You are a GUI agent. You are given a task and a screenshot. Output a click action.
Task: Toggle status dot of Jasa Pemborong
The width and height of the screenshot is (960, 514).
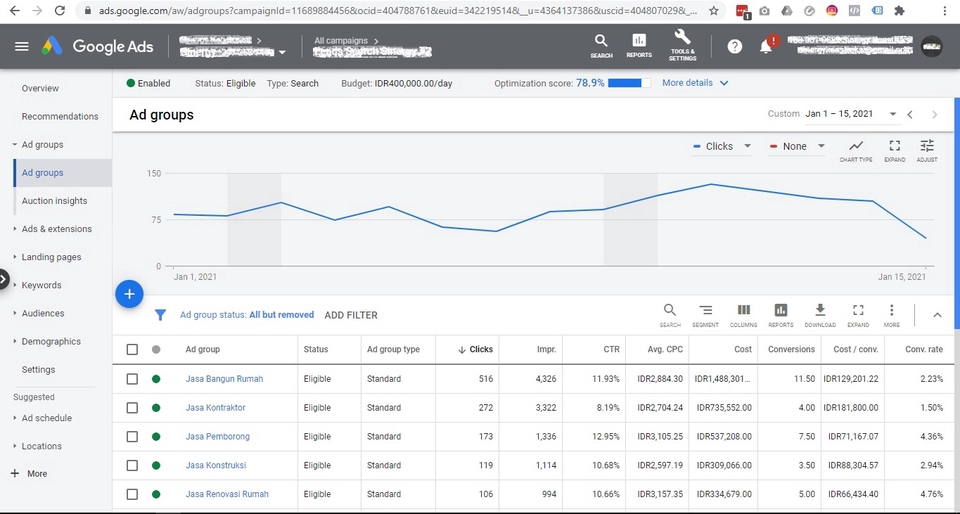point(156,436)
